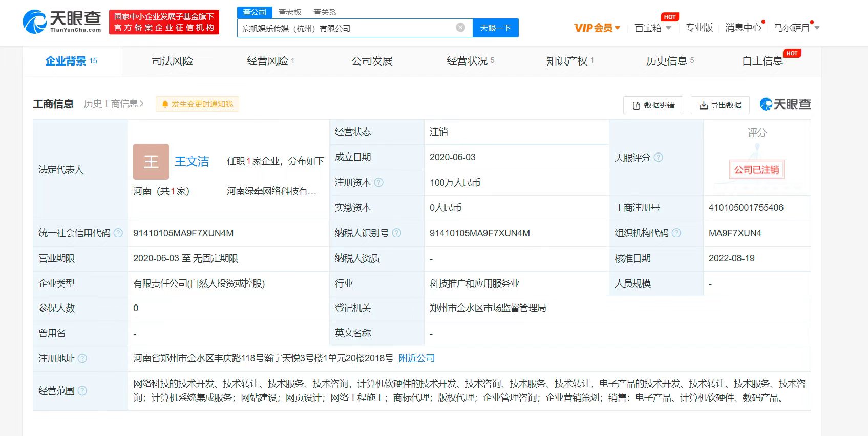Click the 任职1家企业，分布如下 text

[x=276, y=161]
